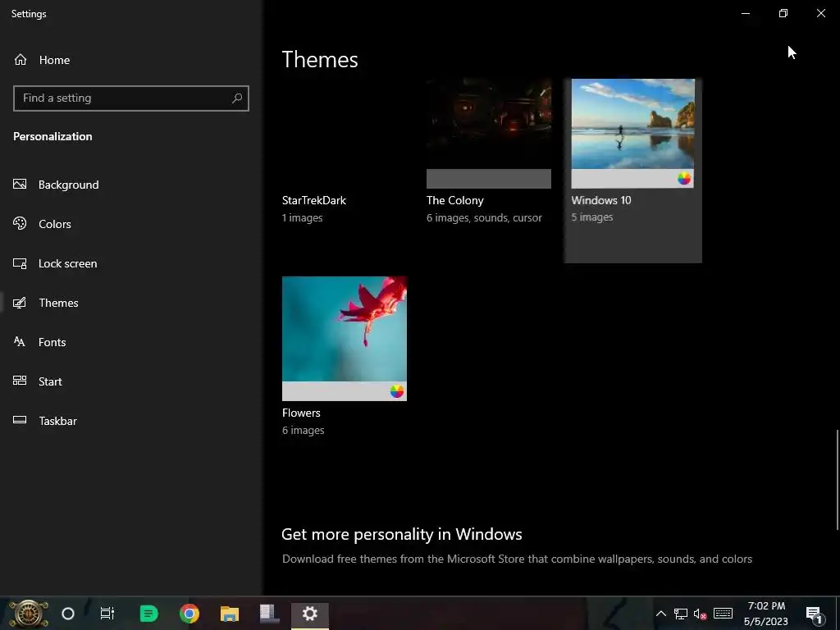Click the vertical scrollbar thumb
Viewport: 840px width, 630px height.
[838, 479]
